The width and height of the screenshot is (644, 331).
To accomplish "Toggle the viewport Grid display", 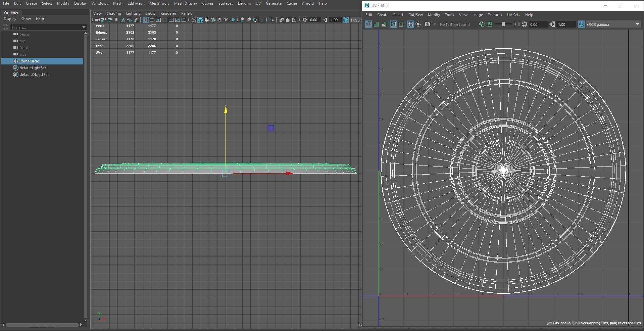I will 146,20.
